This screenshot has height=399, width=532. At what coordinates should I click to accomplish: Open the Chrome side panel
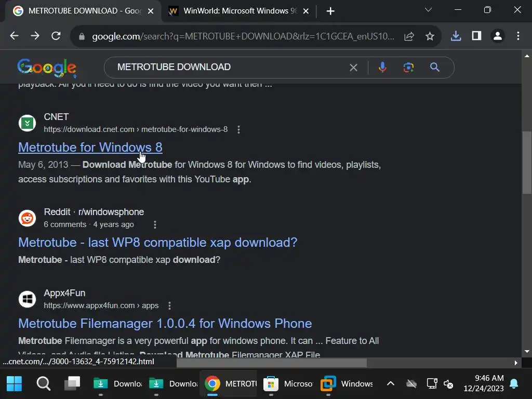tap(477, 36)
